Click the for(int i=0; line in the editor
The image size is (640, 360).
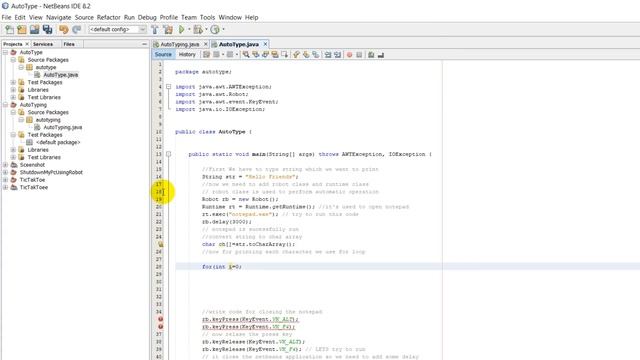pyautogui.click(x=222, y=267)
